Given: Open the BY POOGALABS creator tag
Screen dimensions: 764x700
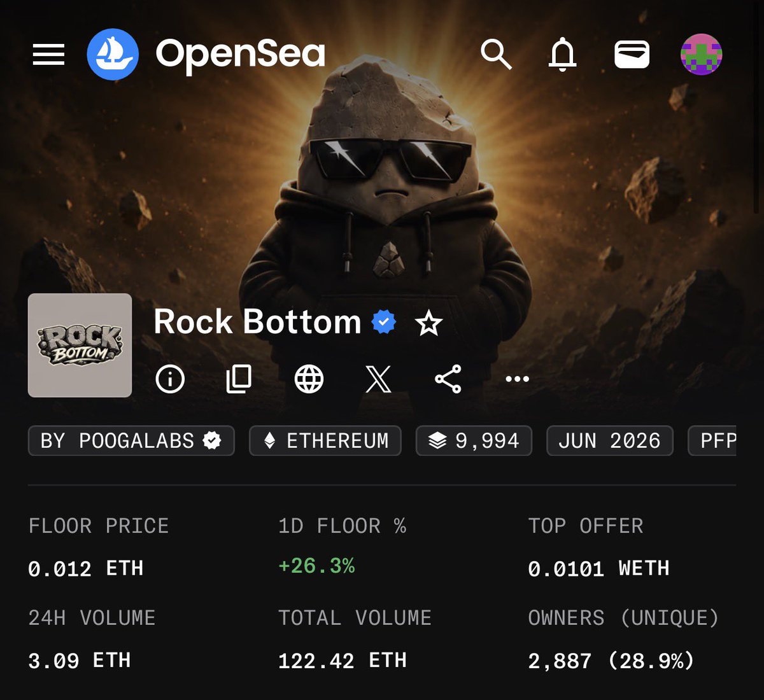Looking at the screenshot, I should (131, 441).
